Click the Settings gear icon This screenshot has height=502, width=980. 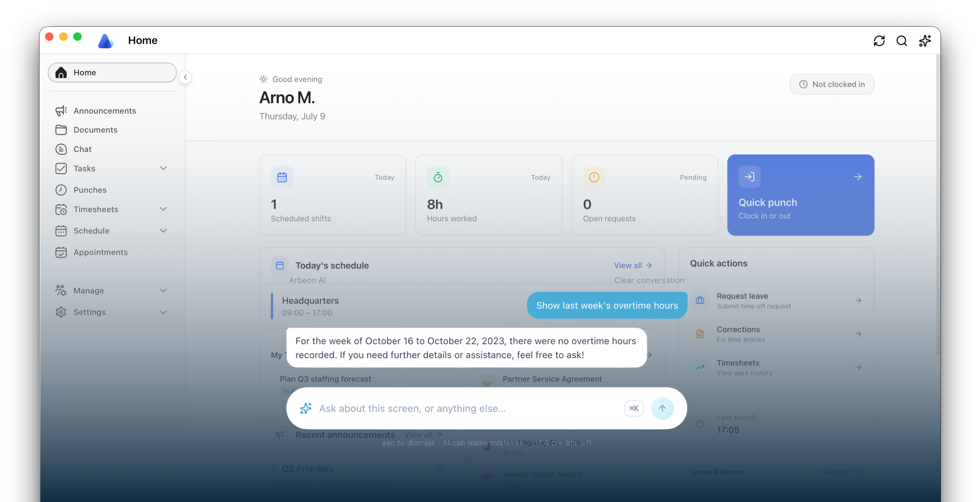point(61,312)
